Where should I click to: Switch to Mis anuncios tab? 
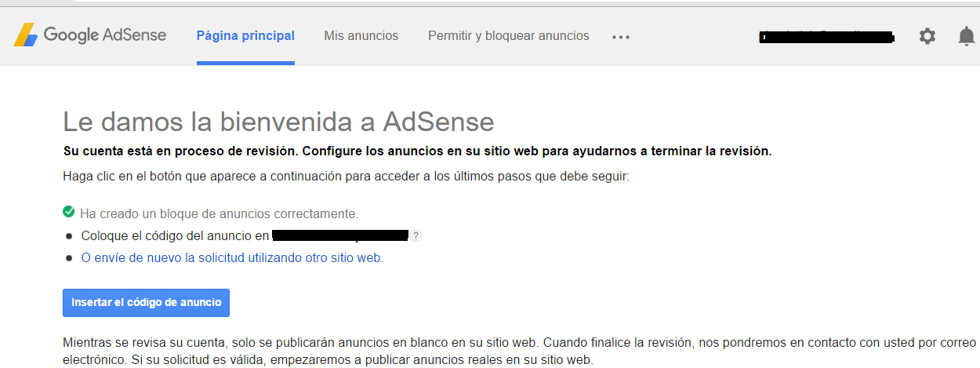pyautogui.click(x=361, y=36)
